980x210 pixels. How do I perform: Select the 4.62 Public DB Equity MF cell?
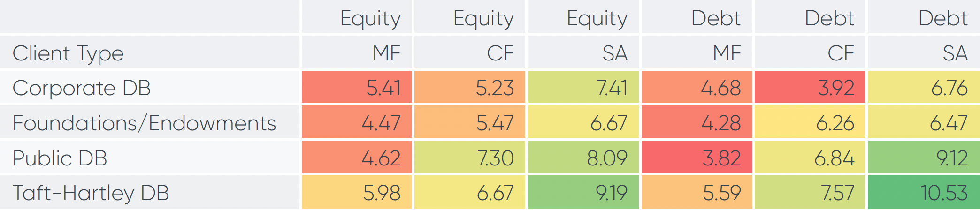point(357,158)
